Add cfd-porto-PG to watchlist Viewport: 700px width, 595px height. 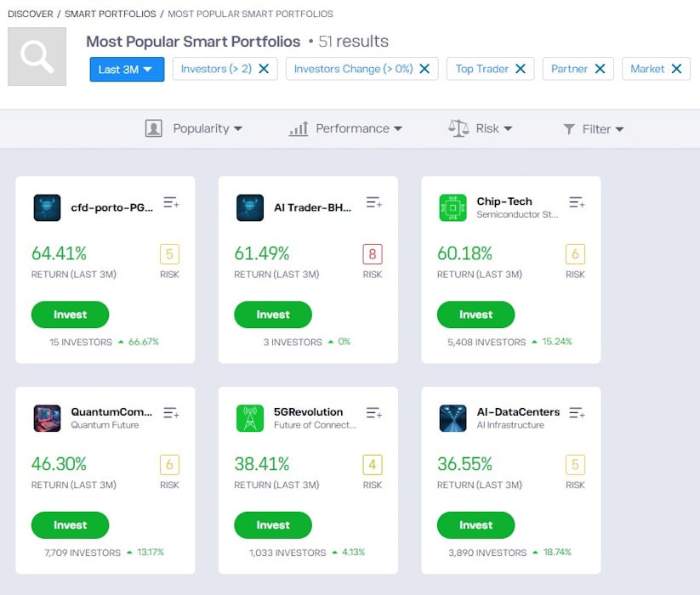point(171,202)
